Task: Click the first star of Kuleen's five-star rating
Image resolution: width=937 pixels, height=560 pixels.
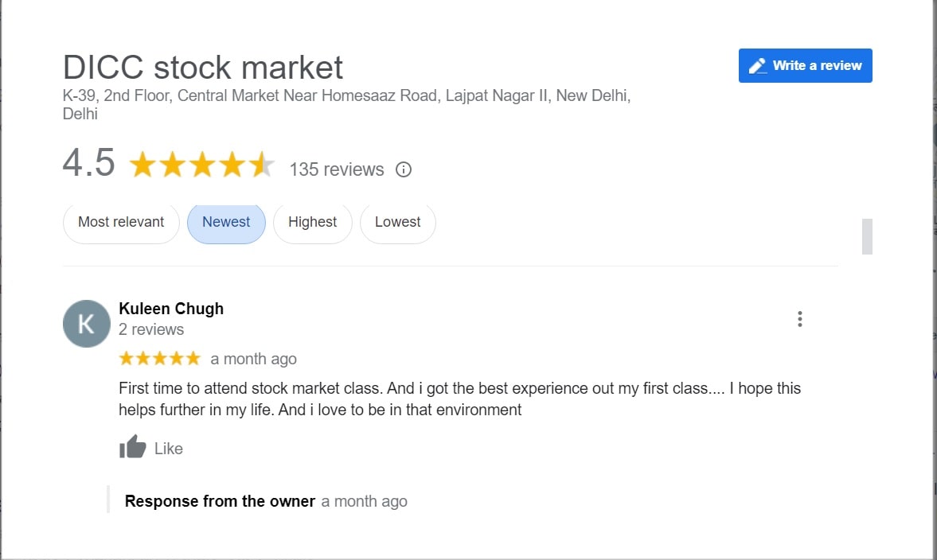Action: [126, 358]
